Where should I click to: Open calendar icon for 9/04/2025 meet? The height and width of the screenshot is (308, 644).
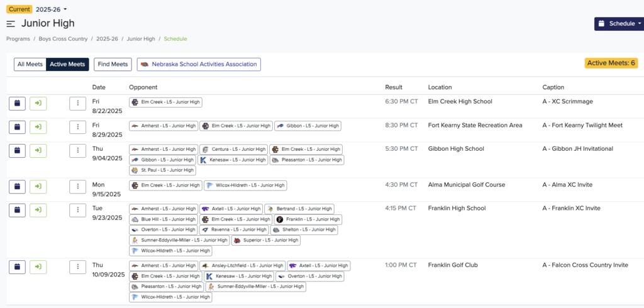tap(17, 151)
